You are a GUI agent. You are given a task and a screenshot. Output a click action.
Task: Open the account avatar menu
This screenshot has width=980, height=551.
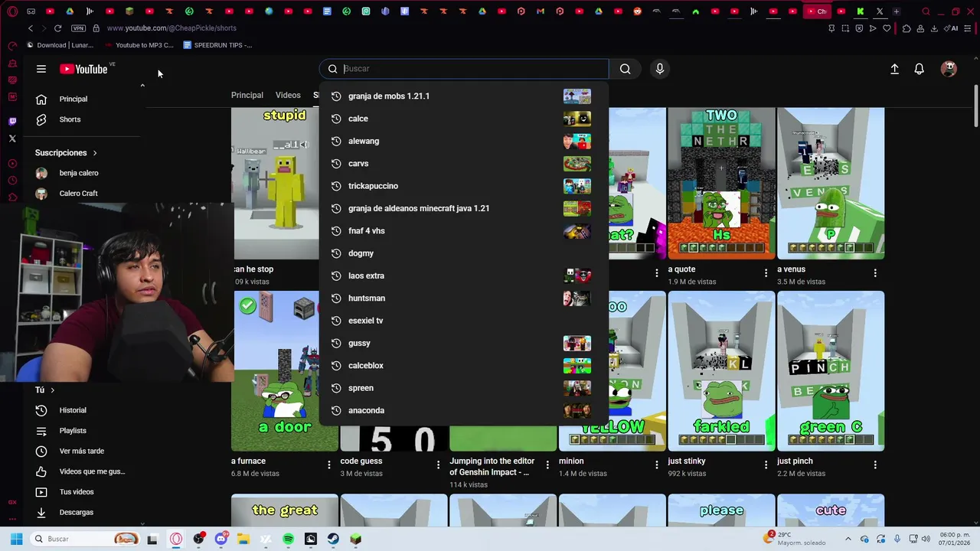point(949,69)
